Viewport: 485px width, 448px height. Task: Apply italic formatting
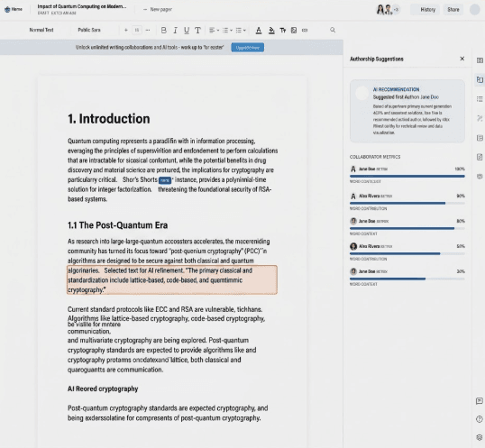coord(175,30)
